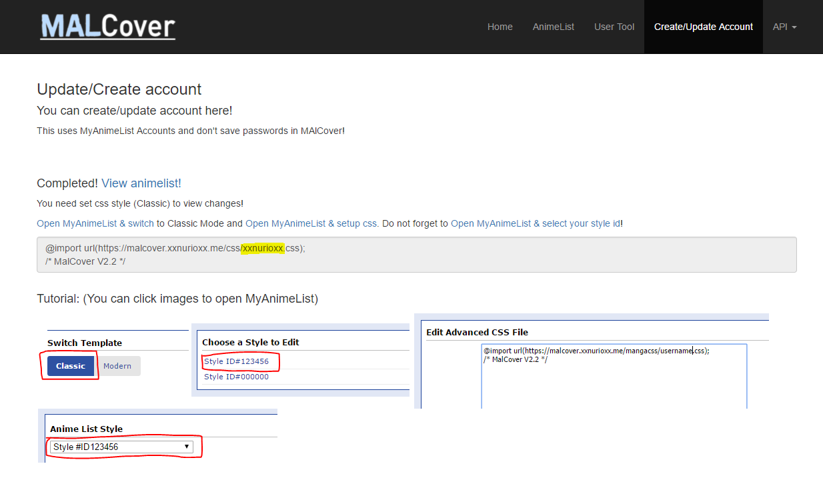Image resolution: width=823 pixels, height=504 pixels.
Task: Click Open MyAnimeList & setup css link
Action: click(312, 224)
